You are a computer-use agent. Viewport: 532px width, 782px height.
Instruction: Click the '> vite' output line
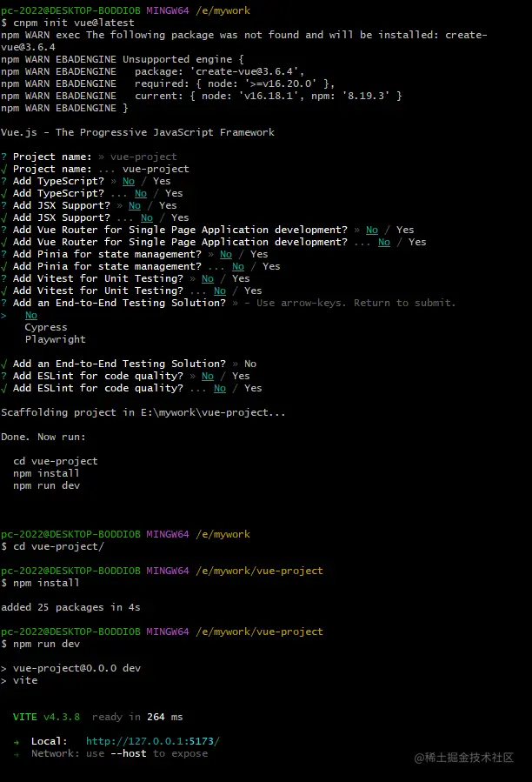point(19,681)
